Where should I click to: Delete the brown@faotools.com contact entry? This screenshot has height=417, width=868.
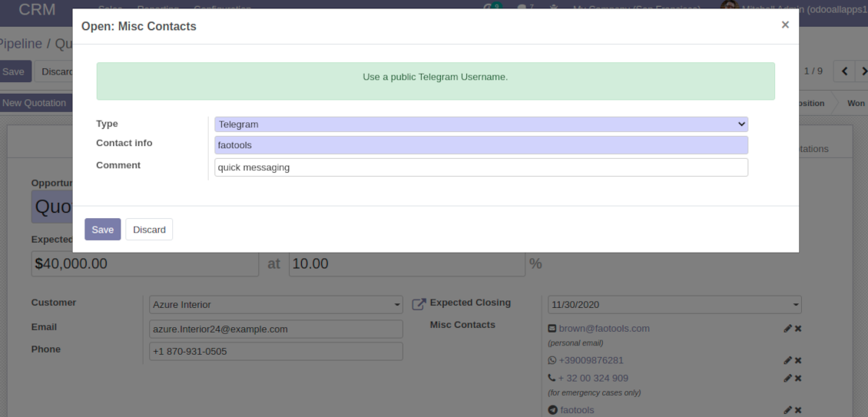798,329
